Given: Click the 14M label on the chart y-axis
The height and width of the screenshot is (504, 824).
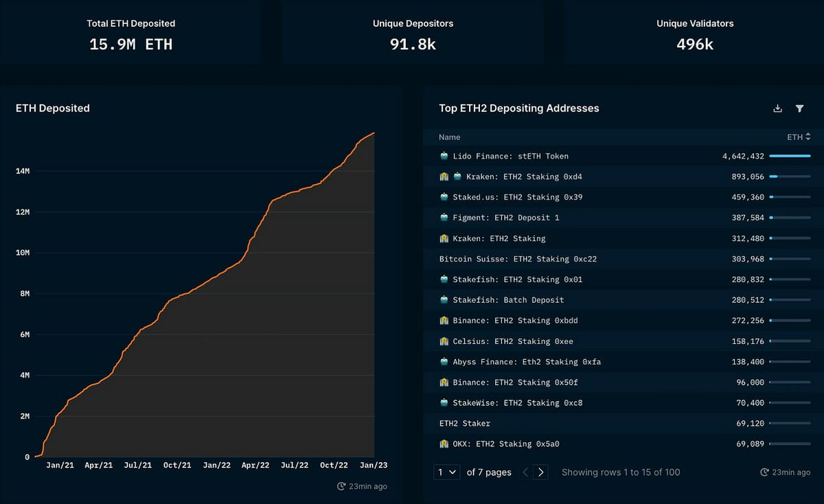Looking at the screenshot, I should point(23,171).
